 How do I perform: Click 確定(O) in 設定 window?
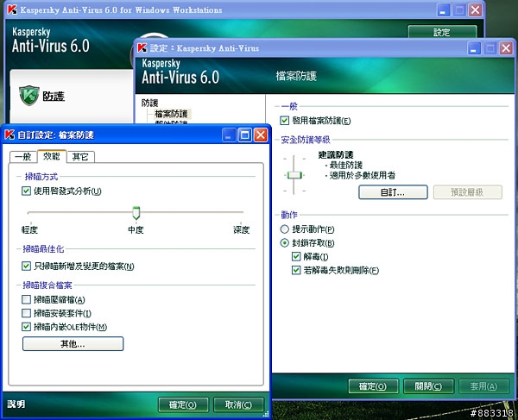coord(373,386)
